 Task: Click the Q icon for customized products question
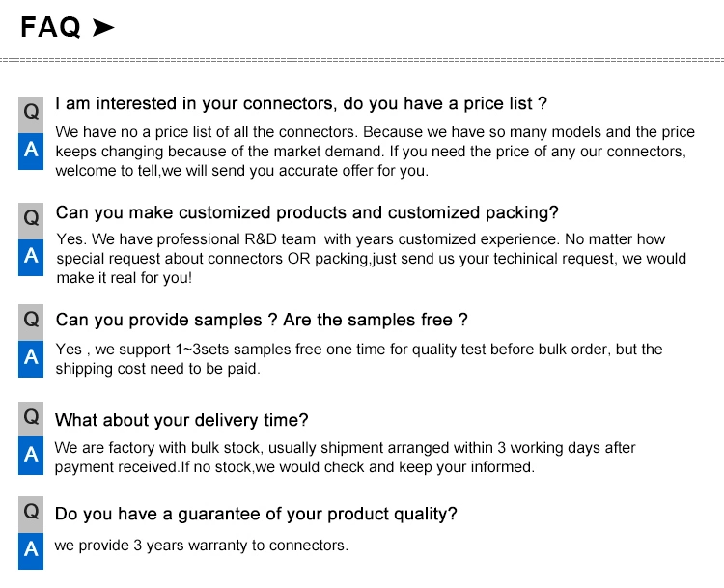tap(31, 221)
